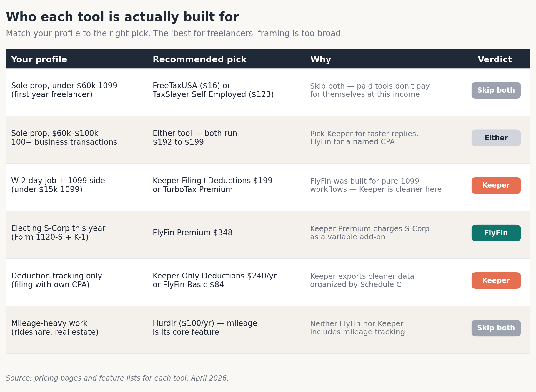Image resolution: width=536 pixels, height=392 pixels.
Task: Click the green 'FlyFin' verdict badge
Action: coord(496,233)
